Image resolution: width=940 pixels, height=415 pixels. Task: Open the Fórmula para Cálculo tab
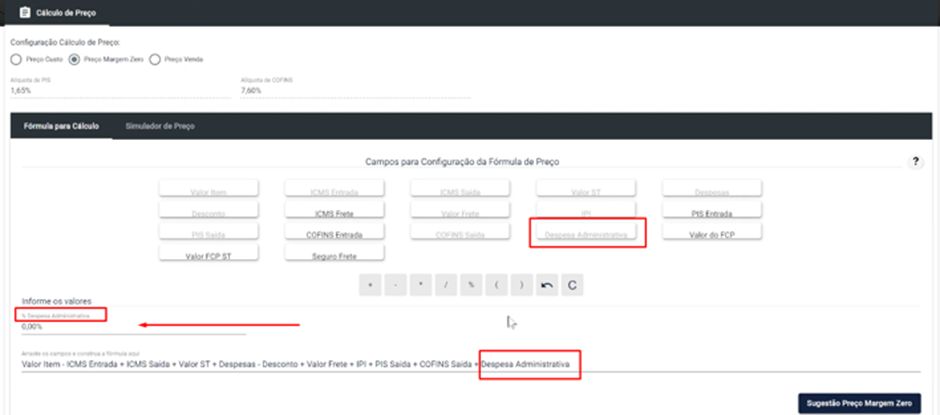[x=61, y=127]
